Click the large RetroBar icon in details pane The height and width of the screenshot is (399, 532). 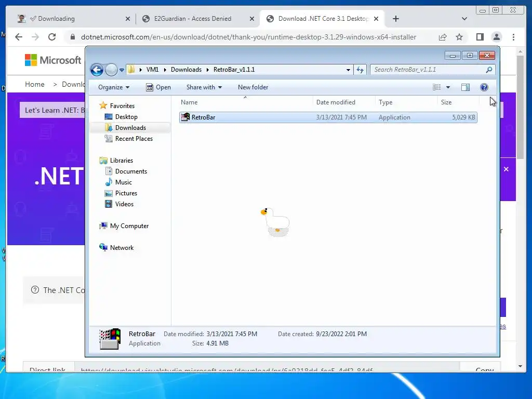click(110, 339)
